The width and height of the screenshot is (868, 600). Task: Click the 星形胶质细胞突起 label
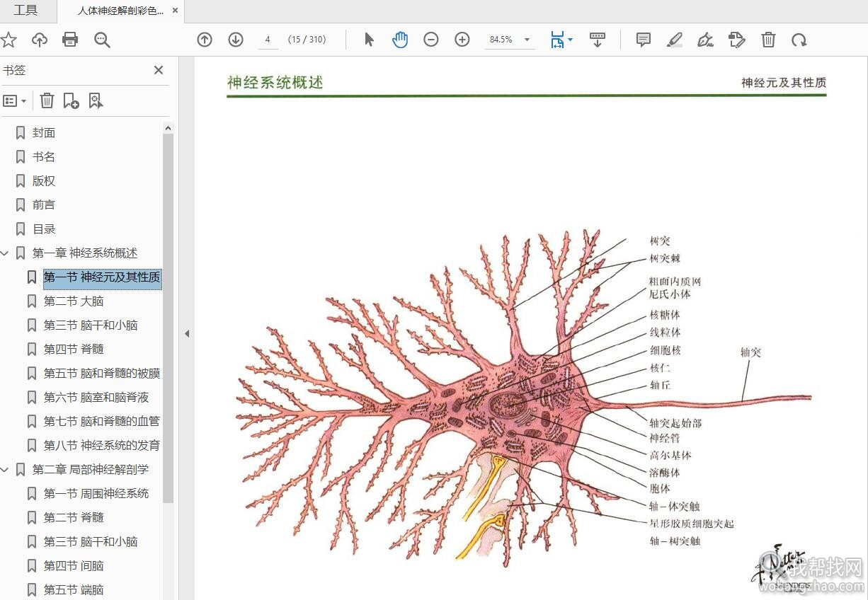click(x=692, y=524)
